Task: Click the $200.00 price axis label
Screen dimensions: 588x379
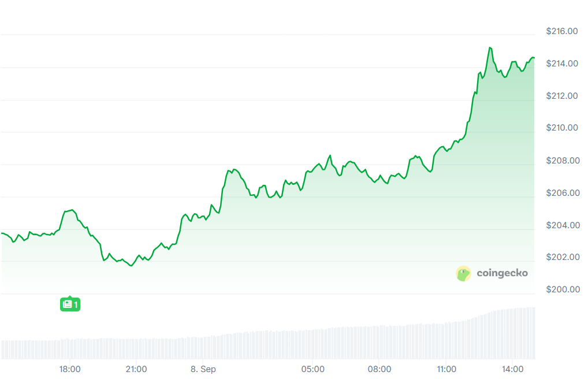Action: click(561, 289)
